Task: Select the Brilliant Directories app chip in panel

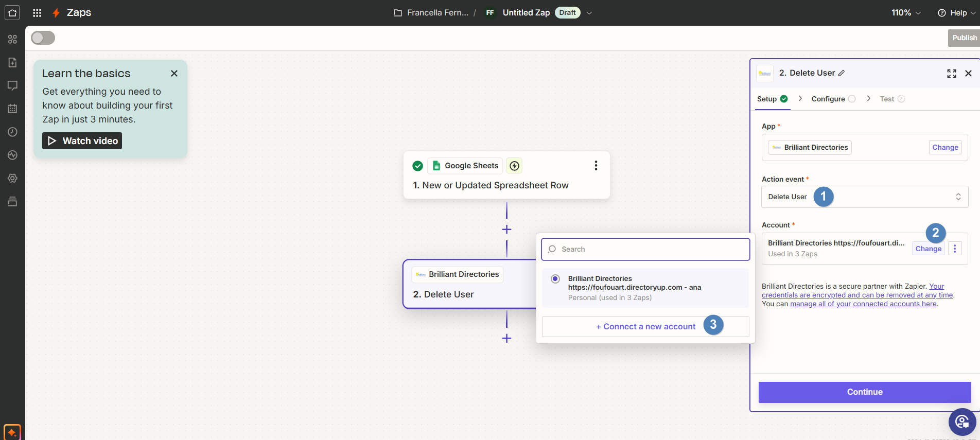Action: point(810,148)
